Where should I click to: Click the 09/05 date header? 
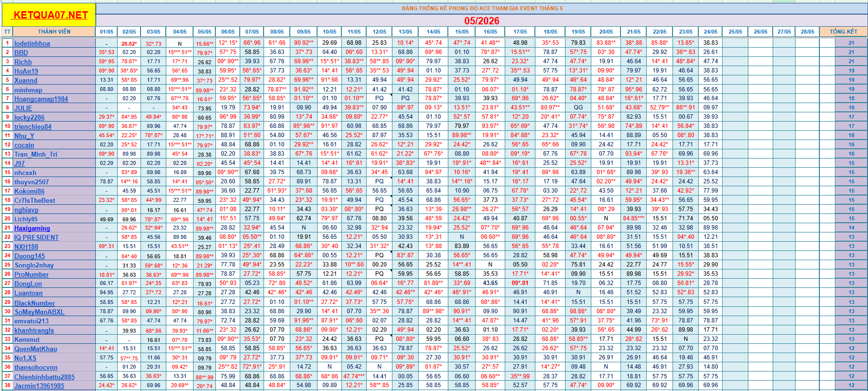point(304,32)
